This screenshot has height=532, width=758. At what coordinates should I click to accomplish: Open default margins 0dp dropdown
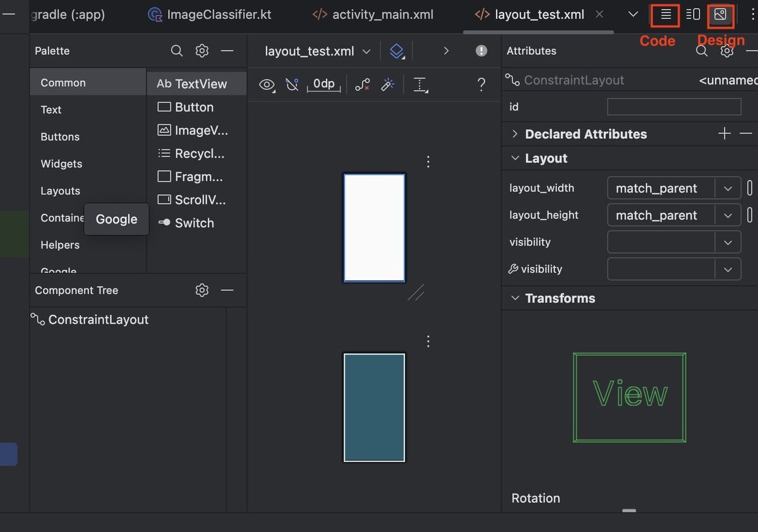click(x=324, y=85)
